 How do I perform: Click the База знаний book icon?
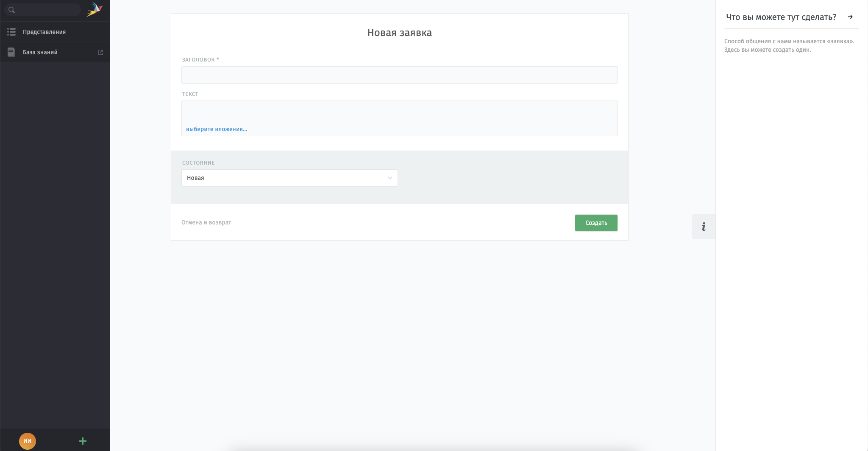click(x=11, y=52)
